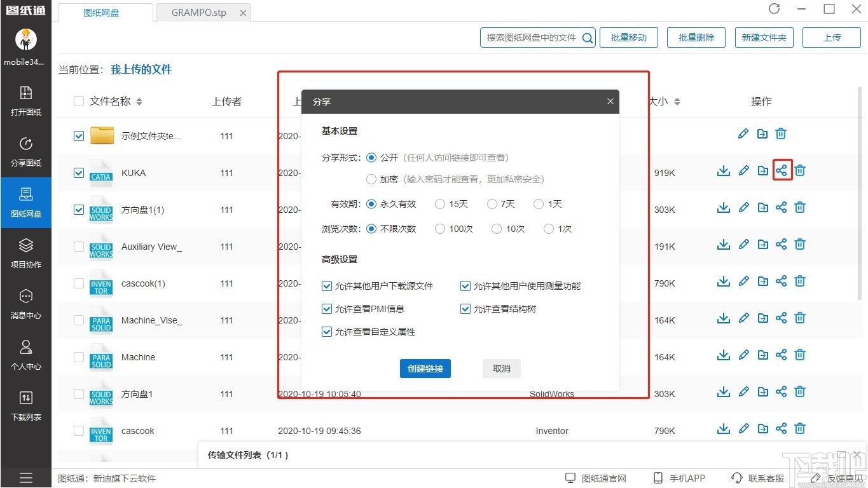Viewport: 868px width, 488px height.
Task: Refresh the page with the reload icon
Action: [x=774, y=9]
